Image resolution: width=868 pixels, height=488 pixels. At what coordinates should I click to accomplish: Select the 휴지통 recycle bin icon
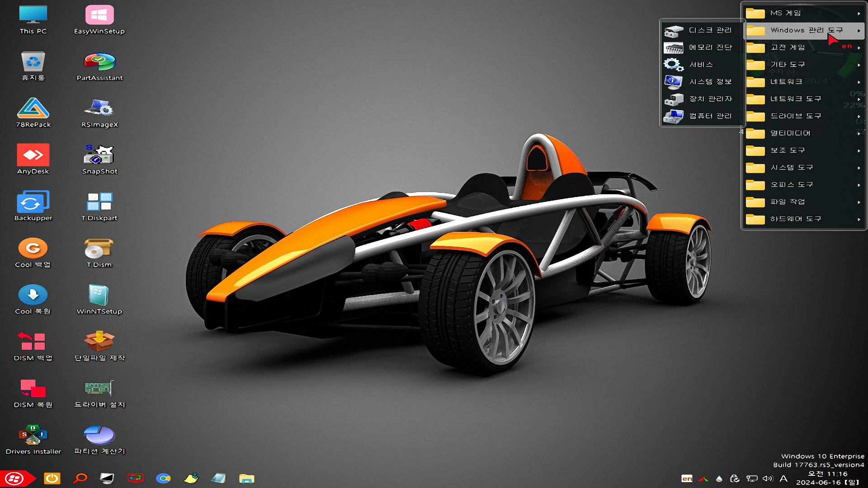coord(33,67)
